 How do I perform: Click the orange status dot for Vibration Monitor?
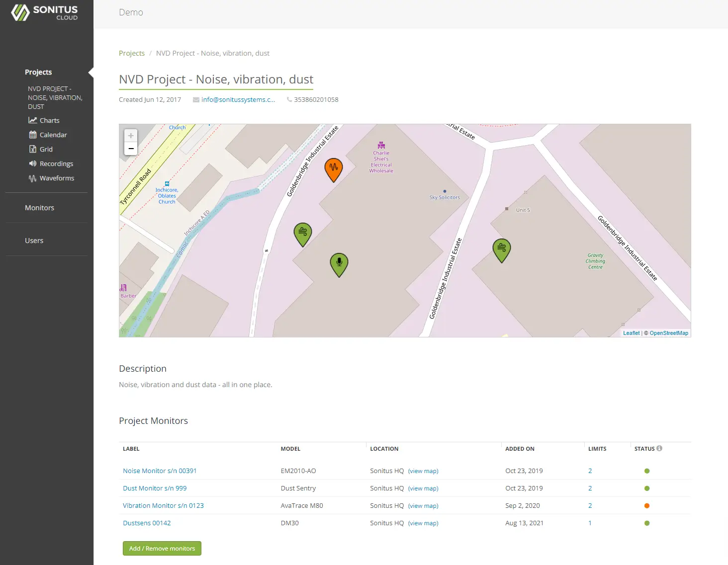[x=647, y=506]
